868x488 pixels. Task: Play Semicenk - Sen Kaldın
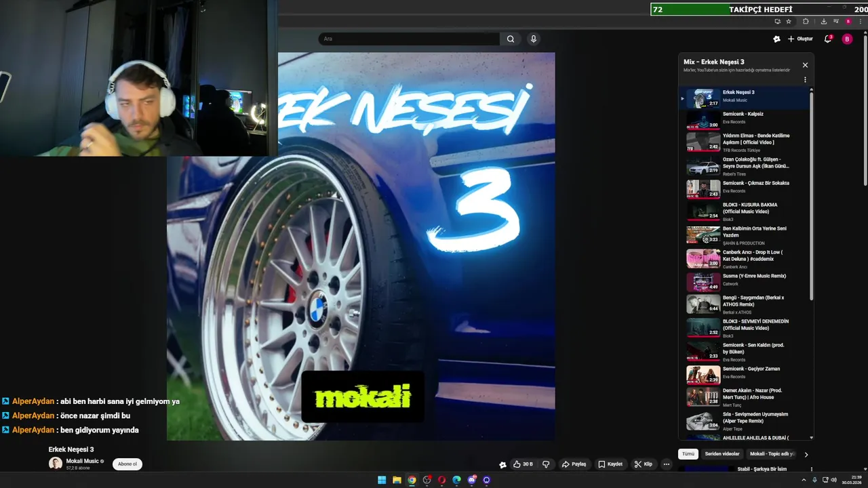coord(744,352)
